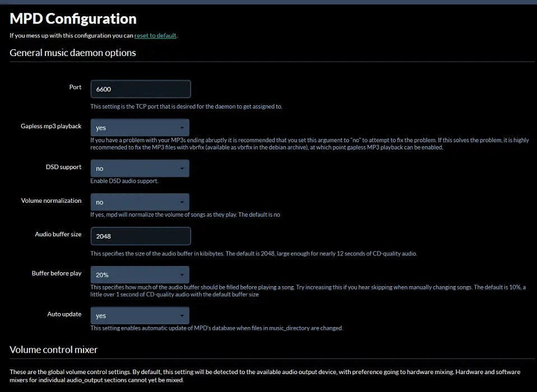Click the Buffer before play label
This screenshot has width=537, height=392.
click(x=57, y=273)
